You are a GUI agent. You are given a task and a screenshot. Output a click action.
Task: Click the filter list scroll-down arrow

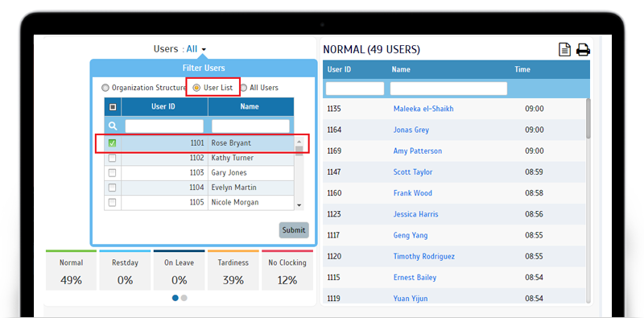[x=299, y=205]
